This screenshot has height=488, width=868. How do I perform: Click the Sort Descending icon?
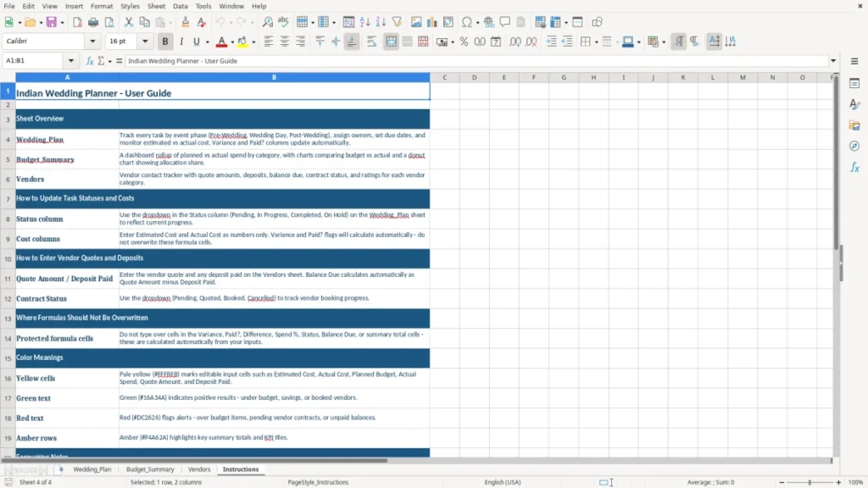381,22
